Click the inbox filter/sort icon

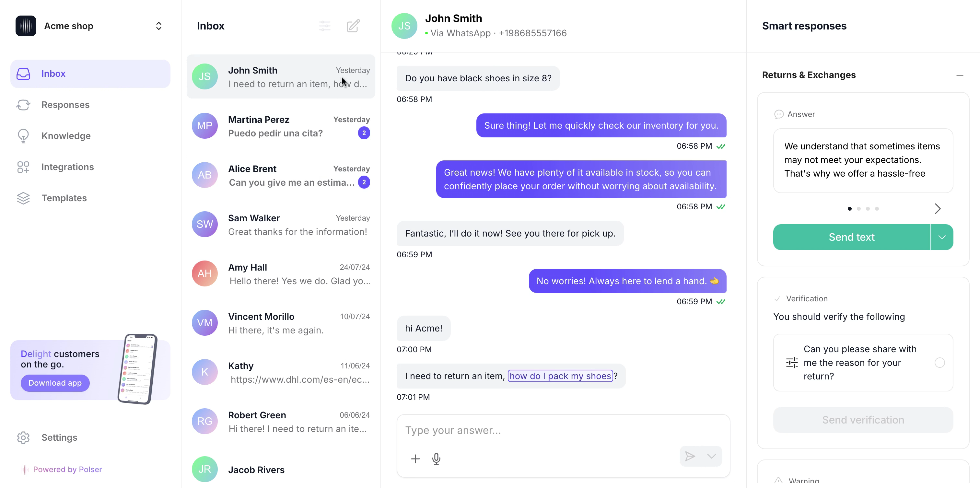pos(325,26)
